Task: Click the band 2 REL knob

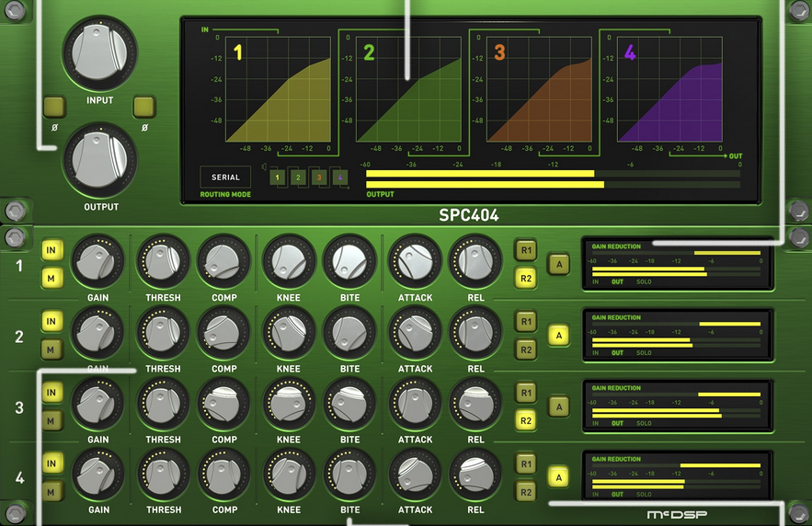Action: 475,333
